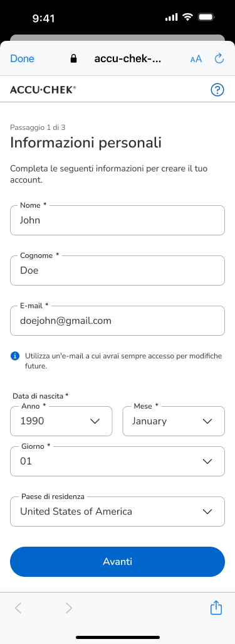This screenshot has height=644, width=235.
Task: Click the ACCU-CHEK logo
Action: tap(43, 90)
